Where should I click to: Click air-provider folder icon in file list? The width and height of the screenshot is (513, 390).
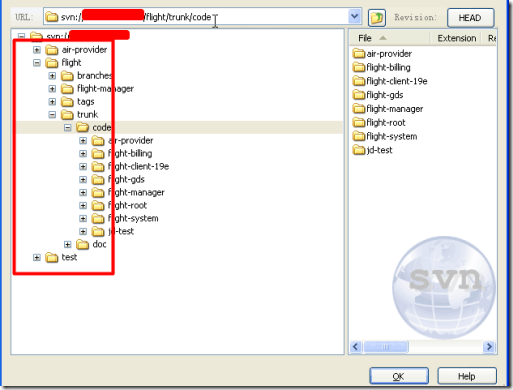click(x=359, y=53)
